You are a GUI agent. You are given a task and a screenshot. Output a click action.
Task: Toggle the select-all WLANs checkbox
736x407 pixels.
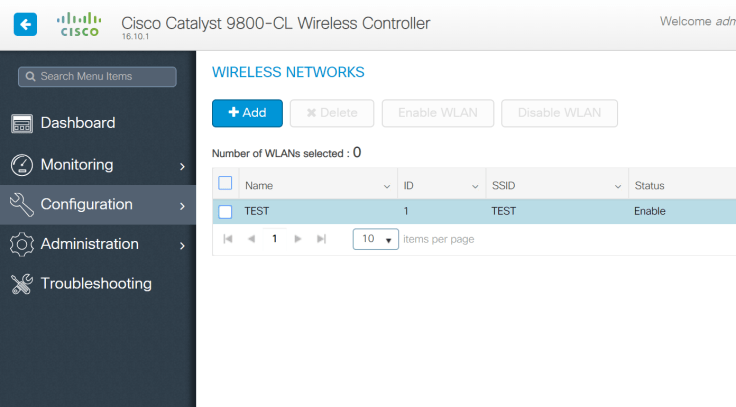point(225,184)
